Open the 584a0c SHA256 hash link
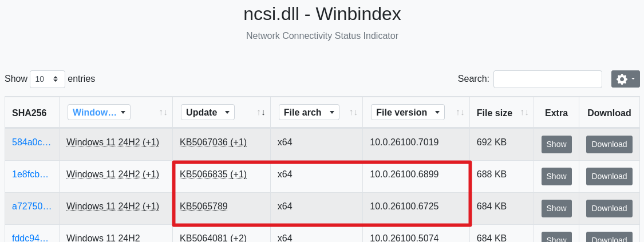644x242 pixels. pos(31,142)
